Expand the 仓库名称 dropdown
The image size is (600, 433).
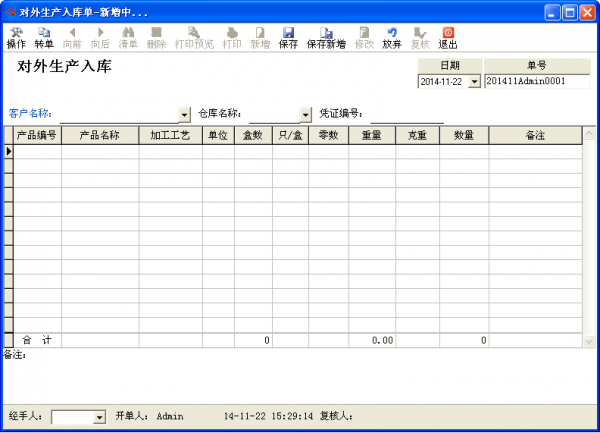(293, 114)
